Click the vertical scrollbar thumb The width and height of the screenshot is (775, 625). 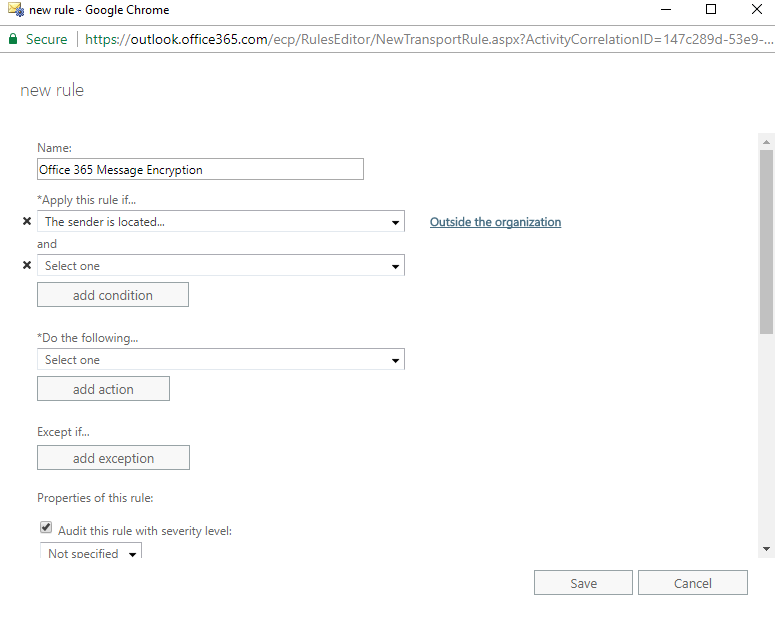click(767, 242)
